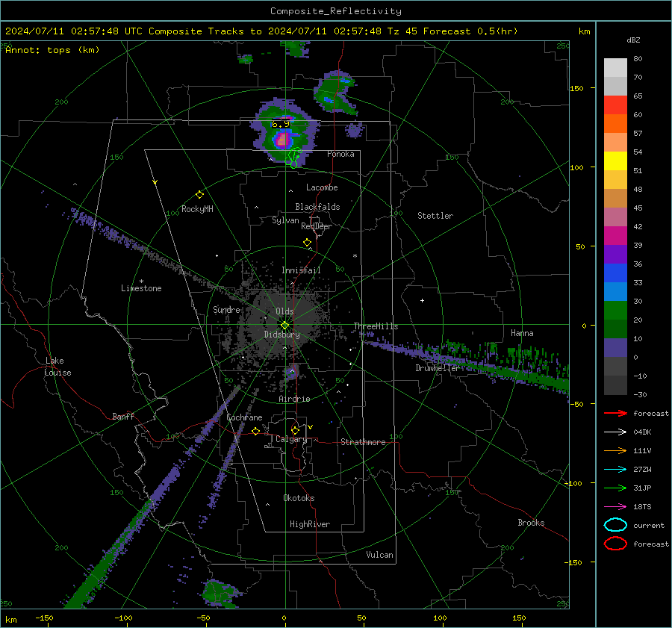Click the Stettler label

435,216
